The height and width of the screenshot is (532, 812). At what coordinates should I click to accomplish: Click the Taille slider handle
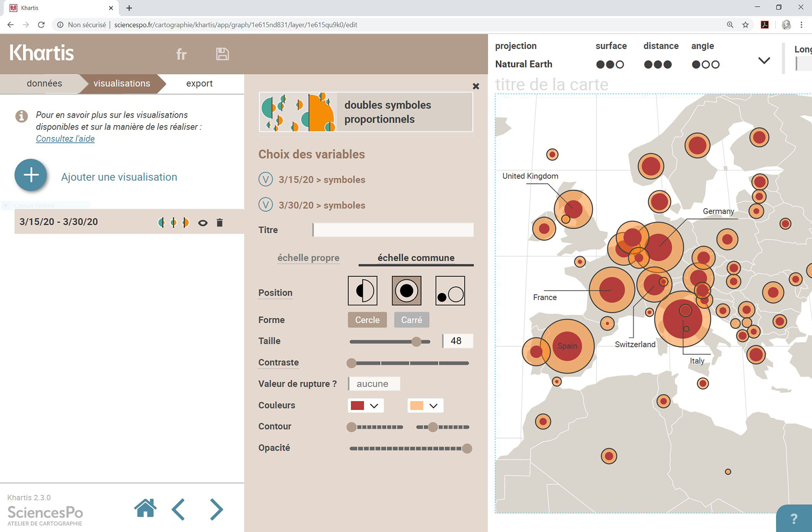coord(416,341)
